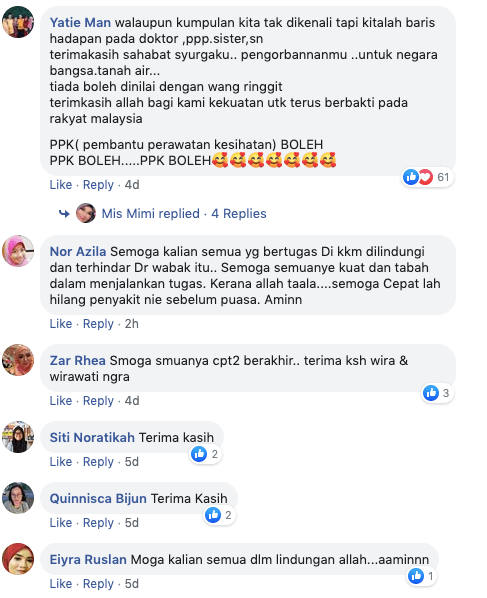Click the like reaction icon on Yatie Man's comment
This screenshot has height=598, width=487.
pyautogui.click(x=411, y=177)
